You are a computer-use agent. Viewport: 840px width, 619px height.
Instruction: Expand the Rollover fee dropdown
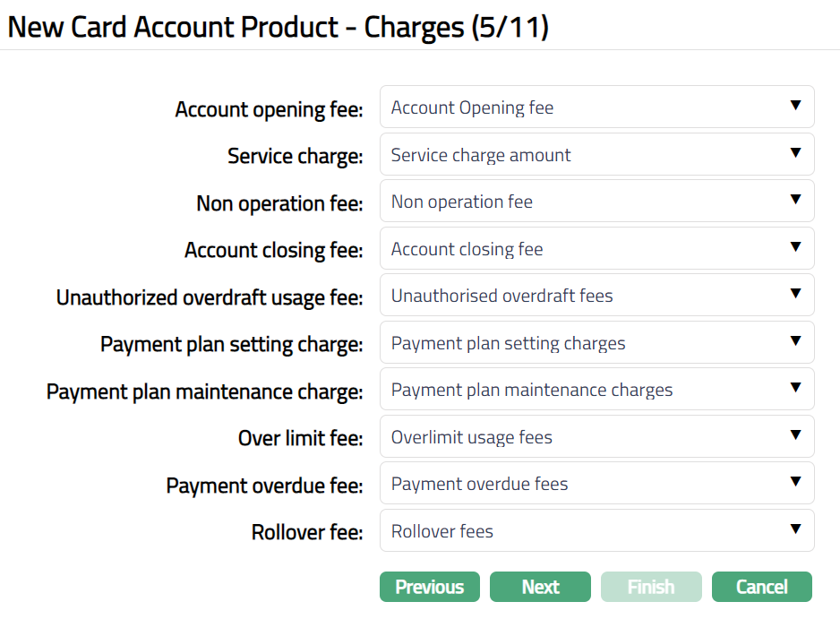(x=596, y=531)
